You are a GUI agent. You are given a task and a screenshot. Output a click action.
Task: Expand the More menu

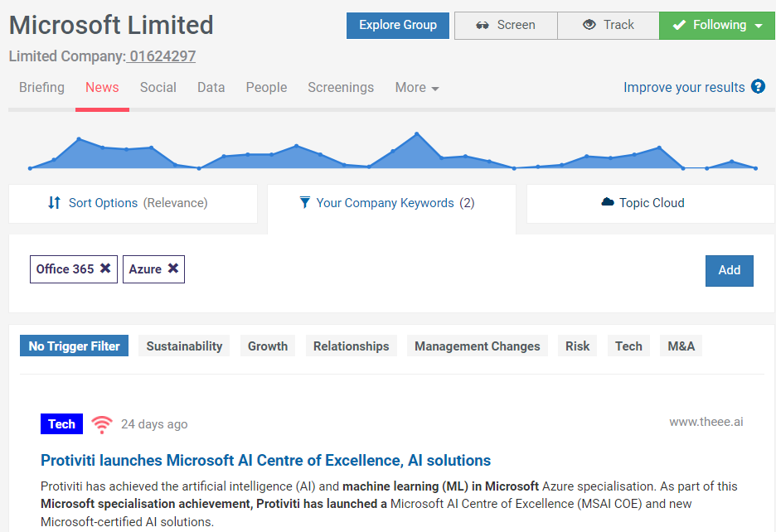tap(417, 88)
